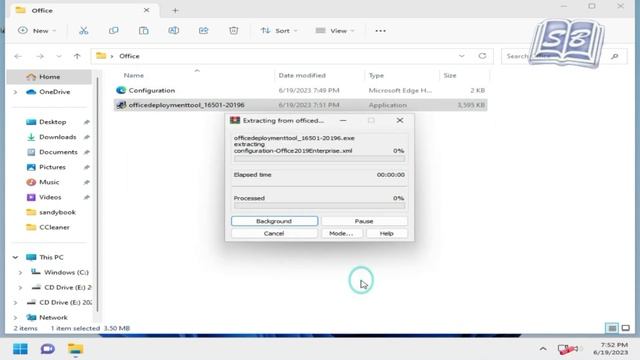Viewport: 640px width, 360px height.
Task: Click the Office address bar path
Action: coord(129,56)
